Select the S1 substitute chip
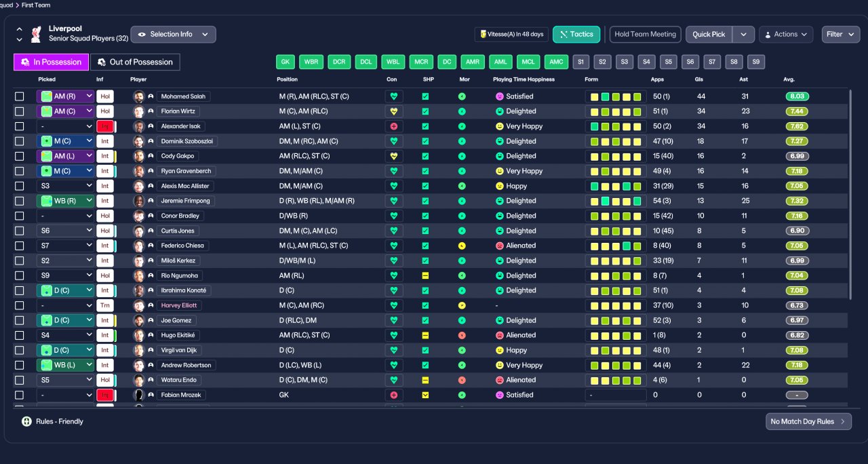868x464 pixels. point(580,62)
